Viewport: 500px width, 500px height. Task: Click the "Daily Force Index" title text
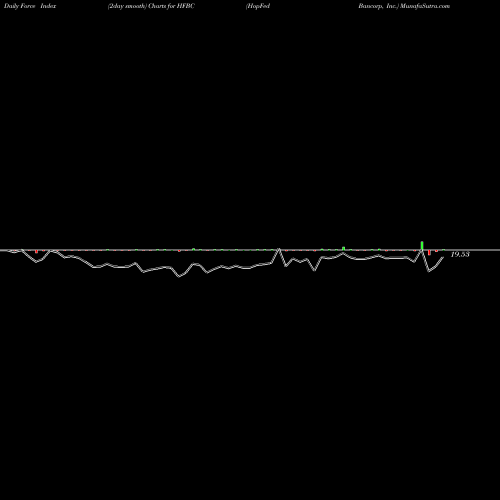point(30,6)
